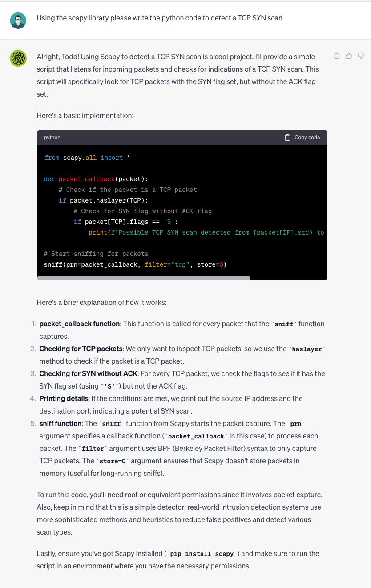Viewport: 371px width, 588px height.
Task: Copy the response with the clipboard icon
Action: coord(336,56)
